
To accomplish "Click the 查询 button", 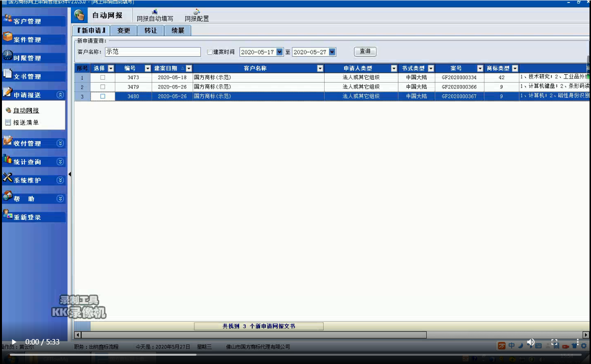I will 365,51.
